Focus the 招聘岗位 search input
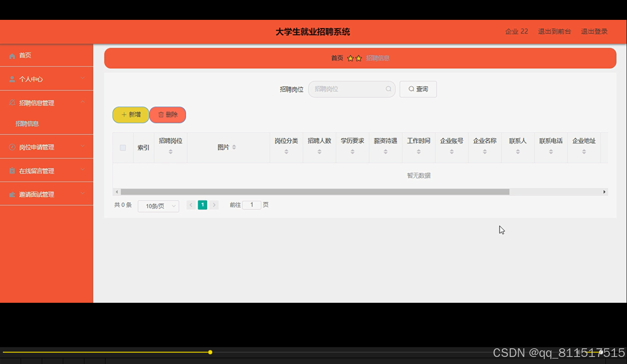The height and width of the screenshot is (364, 627). pyautogui.click(x=352, y=89)
